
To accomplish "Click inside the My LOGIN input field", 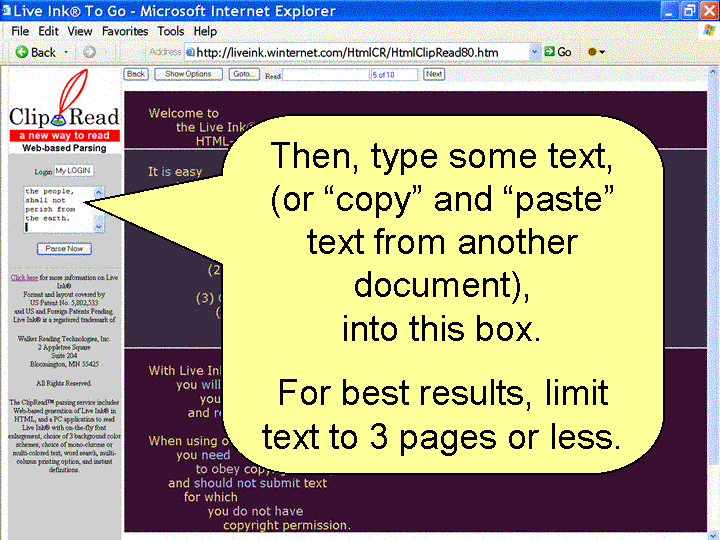I will pyautogui.click(x=73, y=171).
